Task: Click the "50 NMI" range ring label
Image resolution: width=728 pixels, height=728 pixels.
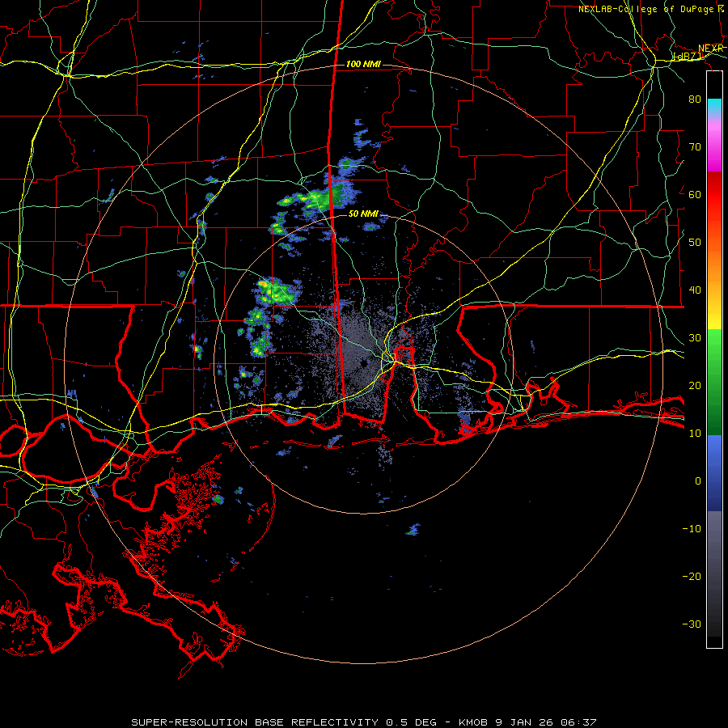Action: [x=363, y=214]
